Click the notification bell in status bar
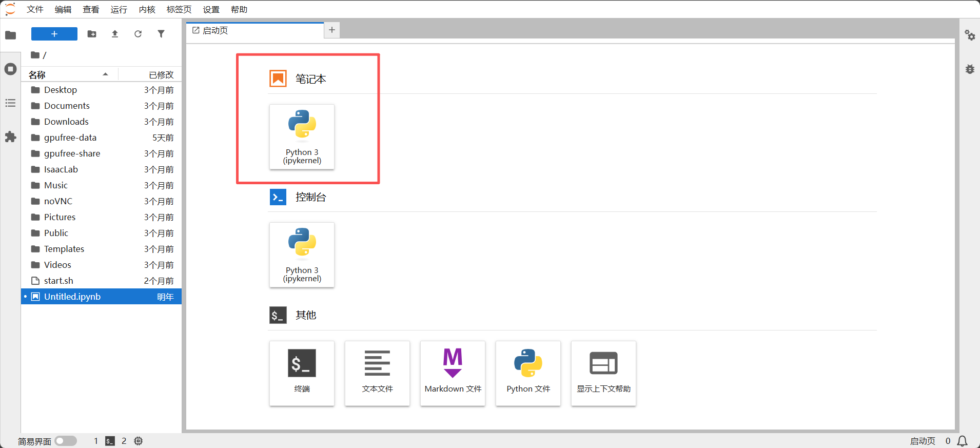This screenshot has height=448, width=980. tap(963, 441)
